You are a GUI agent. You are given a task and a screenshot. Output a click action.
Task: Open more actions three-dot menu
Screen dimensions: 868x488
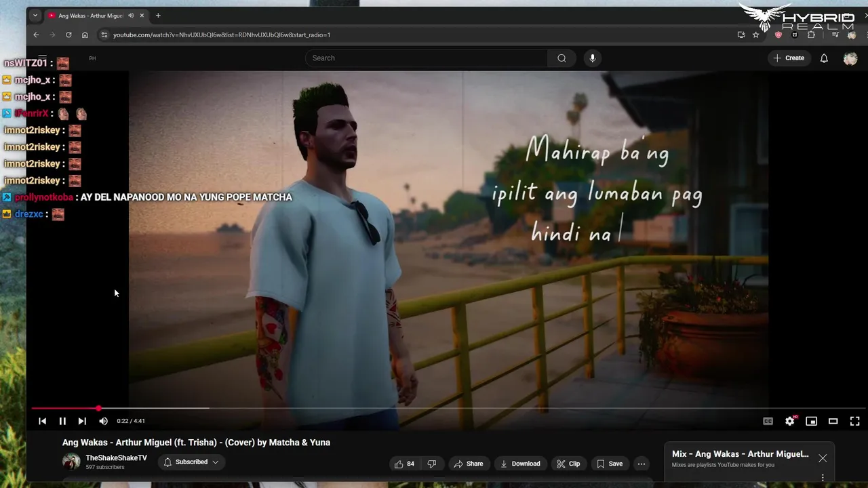642,464
